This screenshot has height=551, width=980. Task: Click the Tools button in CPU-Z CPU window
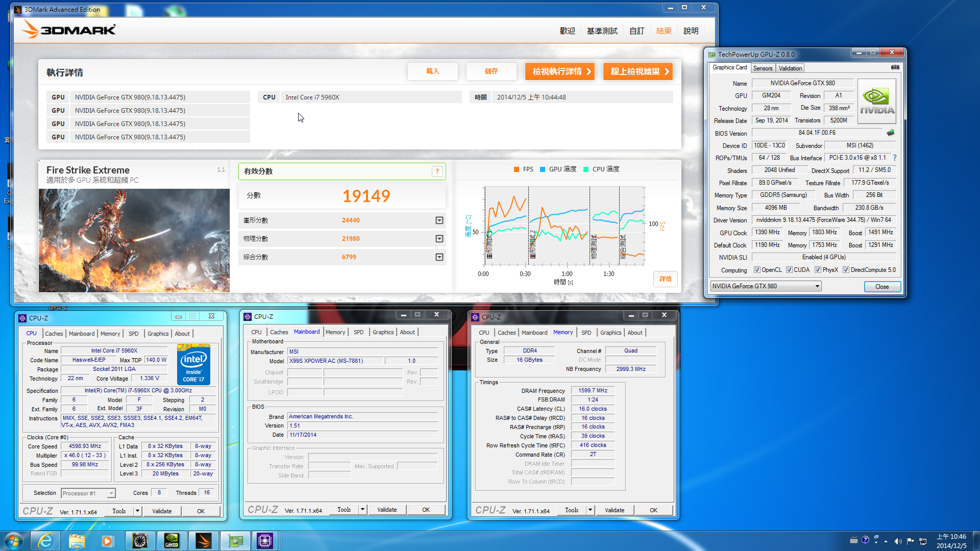point(119,511)
